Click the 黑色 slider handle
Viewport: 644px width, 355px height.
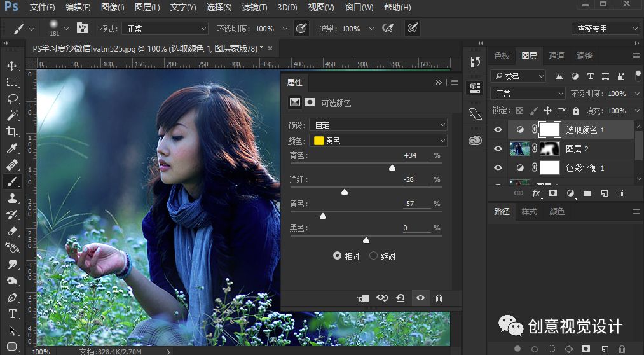366,240
